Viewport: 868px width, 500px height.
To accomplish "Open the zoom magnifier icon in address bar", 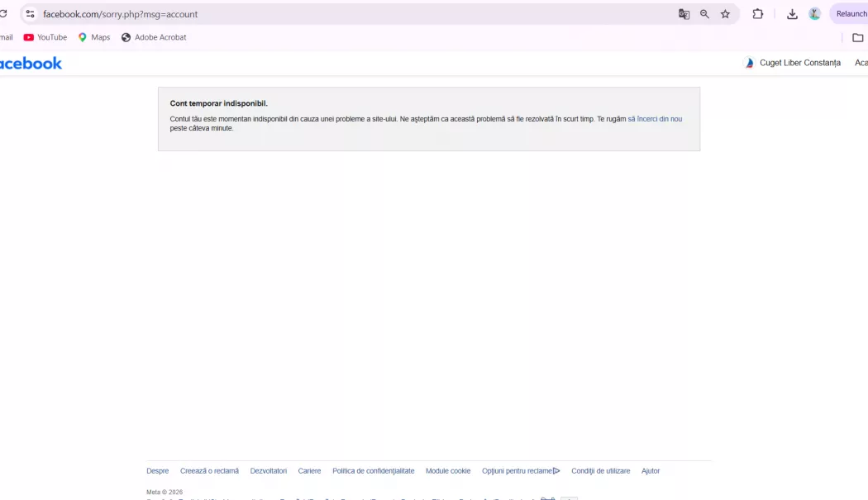I will tap(704, 14).
